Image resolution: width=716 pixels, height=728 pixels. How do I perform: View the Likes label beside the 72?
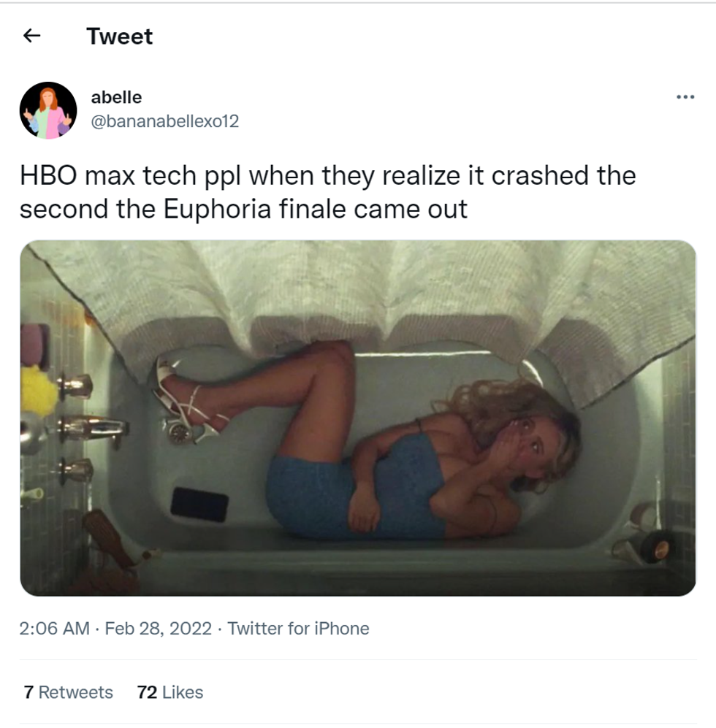coord(183,692)
